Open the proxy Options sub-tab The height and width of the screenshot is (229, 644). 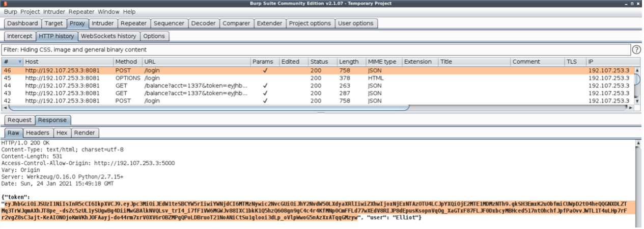[154, 36]
